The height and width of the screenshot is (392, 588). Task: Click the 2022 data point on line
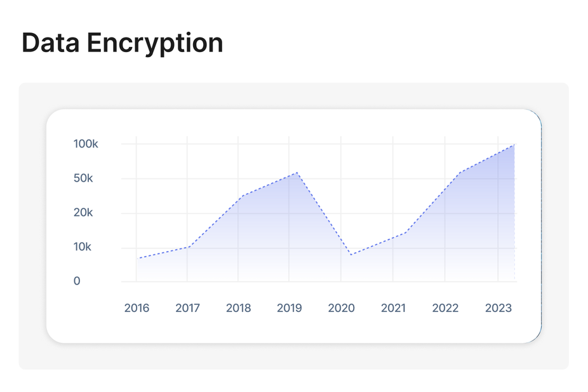coord(460,173)
